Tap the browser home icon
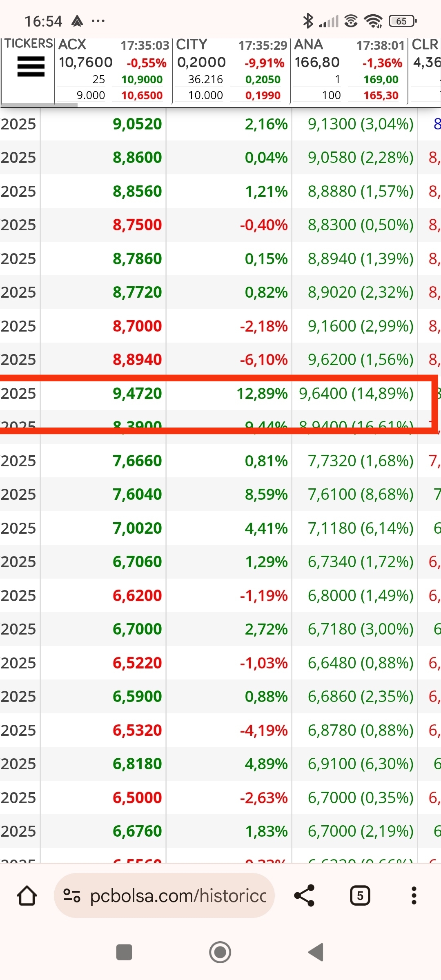The height and width of the screenshot is (980, 441). [x=27, y=895]
